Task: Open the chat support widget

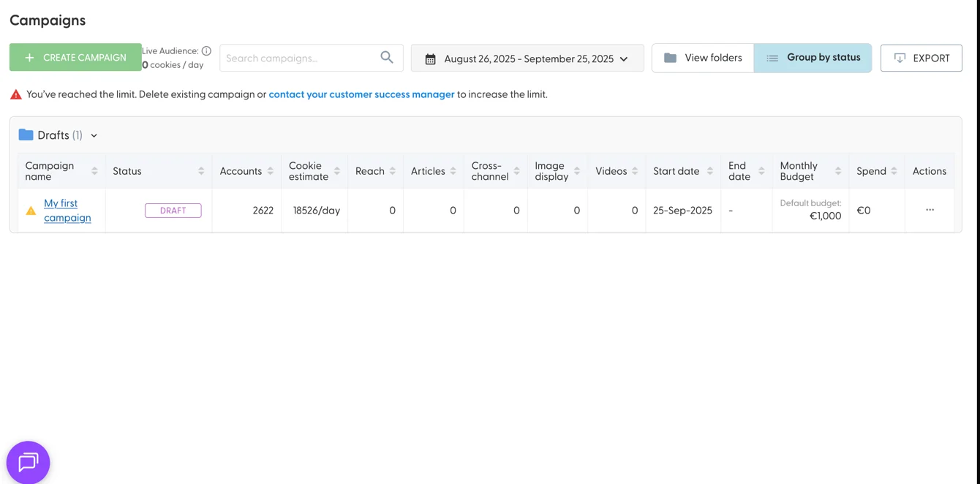Action: (x=28, y=462)
